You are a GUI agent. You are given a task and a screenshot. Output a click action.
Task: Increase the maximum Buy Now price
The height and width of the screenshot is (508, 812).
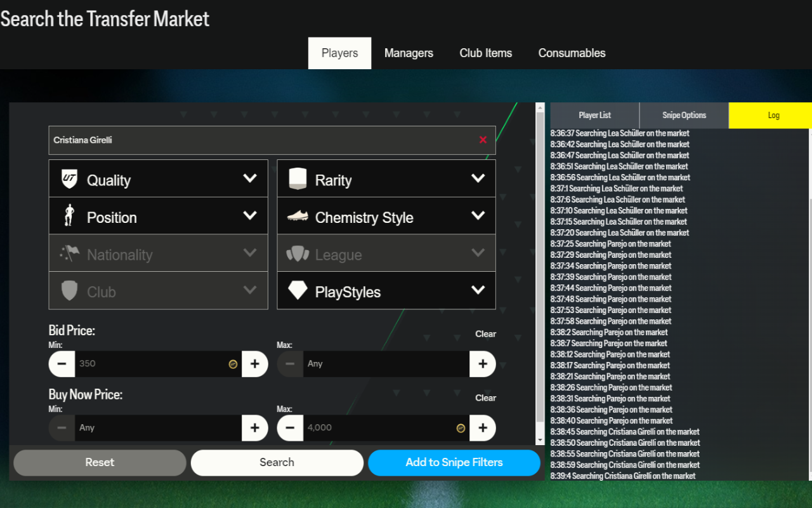483,428
